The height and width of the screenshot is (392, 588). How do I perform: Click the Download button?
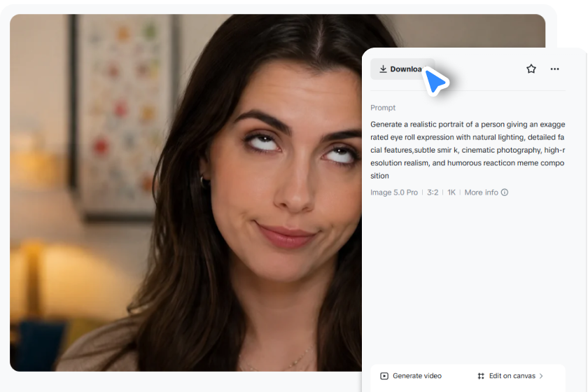402,69
